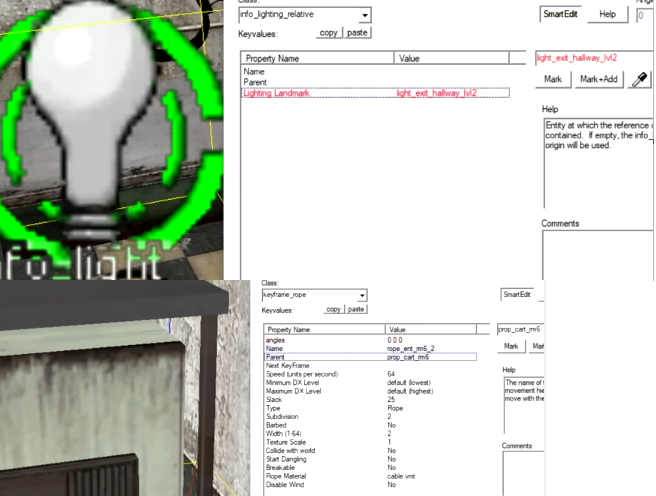This screenshot has width=656, height=496.
Task: Select Speed (units per second) row
Action: 370,374
